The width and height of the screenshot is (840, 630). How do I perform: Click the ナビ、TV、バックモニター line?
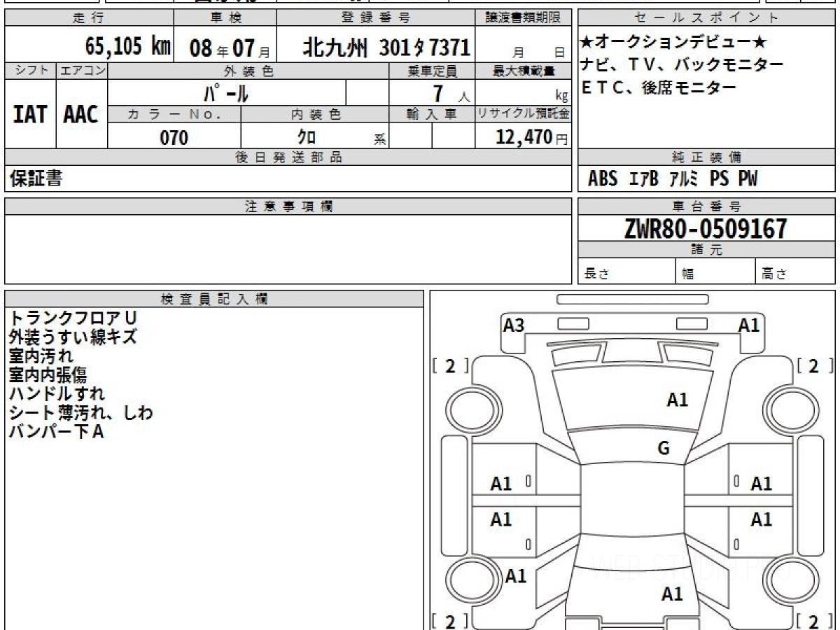pyautogui.click(x=682, y=64)
